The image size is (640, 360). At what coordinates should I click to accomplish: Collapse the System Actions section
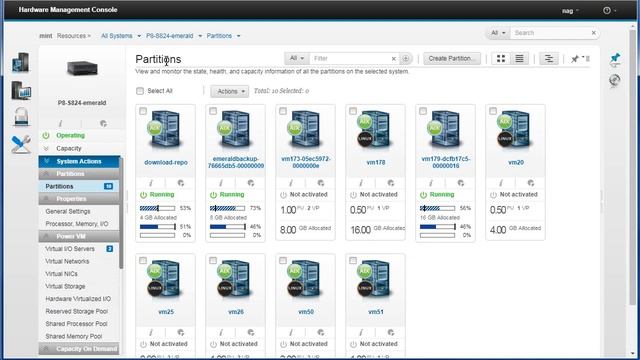pyautogui.click(x=79, y=161)
